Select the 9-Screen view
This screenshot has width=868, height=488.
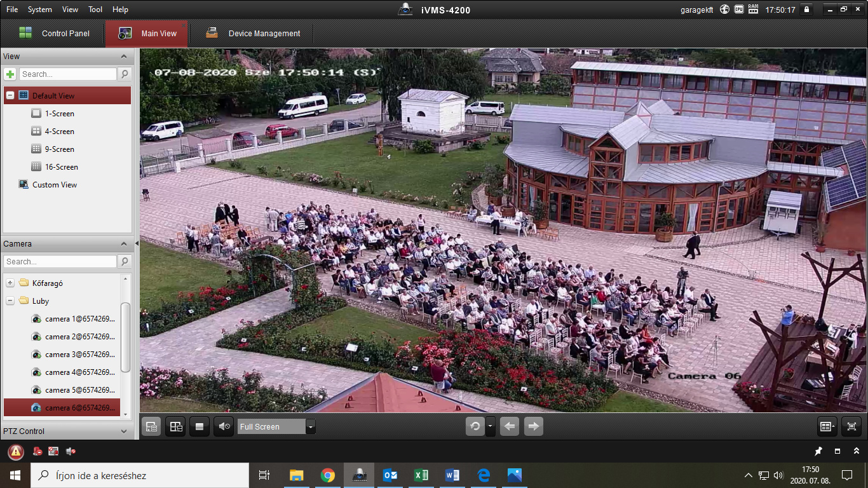click(59, 149)
